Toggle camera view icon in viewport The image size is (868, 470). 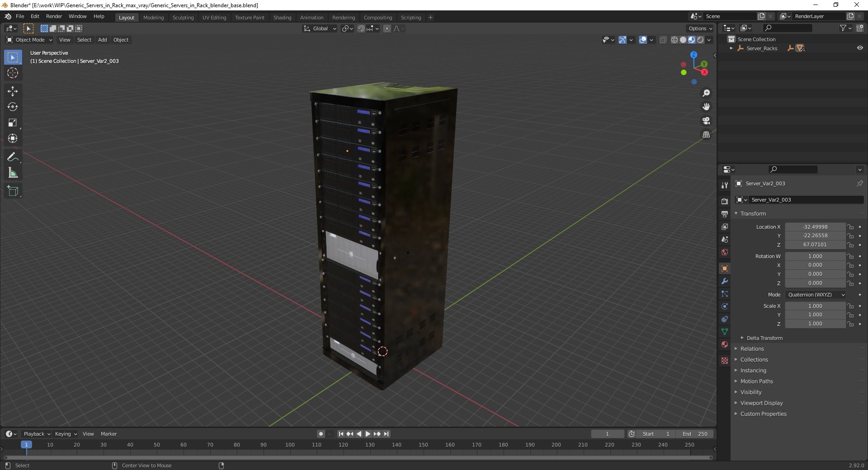(x=706, y=121)
